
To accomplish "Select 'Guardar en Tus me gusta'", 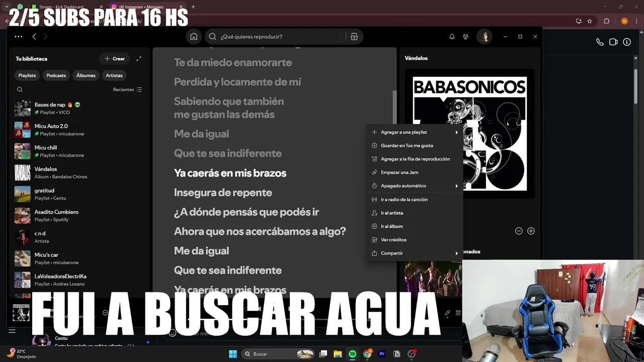I will pos(415,145).
